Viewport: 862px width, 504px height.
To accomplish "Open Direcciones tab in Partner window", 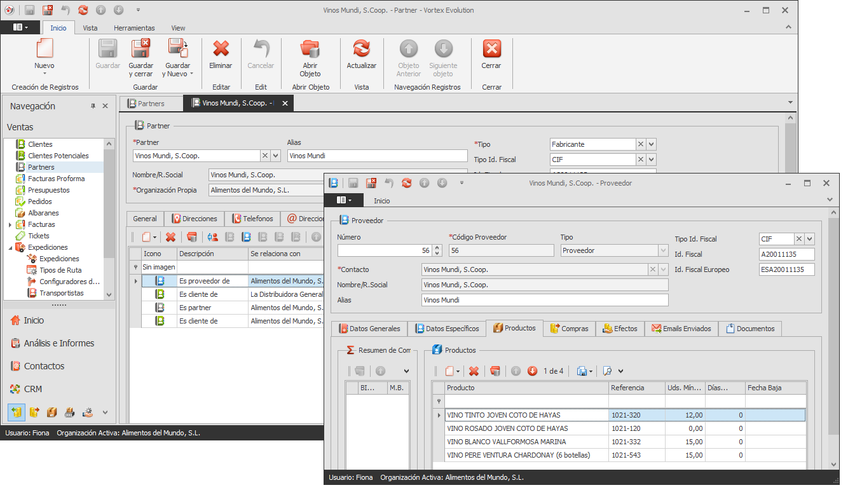I will click(x=194, y=219).
